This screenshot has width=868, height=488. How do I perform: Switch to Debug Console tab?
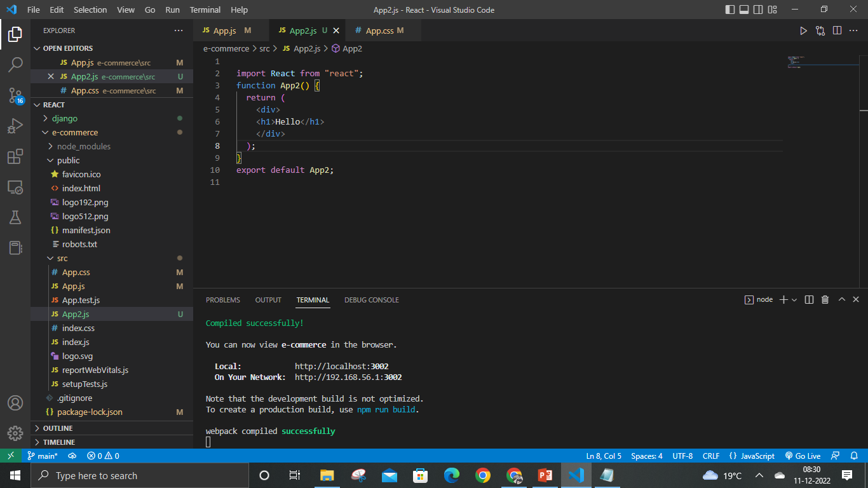[372, 300]
